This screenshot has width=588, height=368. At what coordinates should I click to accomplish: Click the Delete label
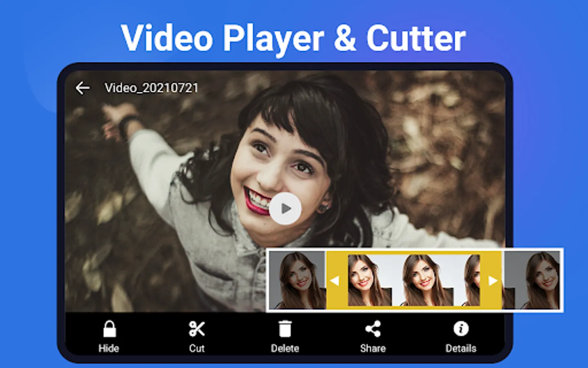(x=285, y=348)
